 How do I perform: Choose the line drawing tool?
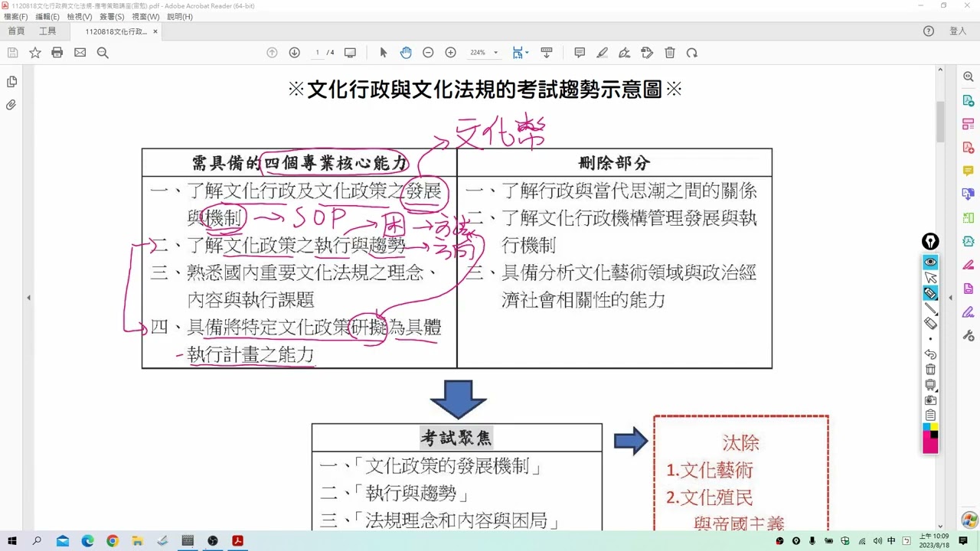(x=930, y=308)
